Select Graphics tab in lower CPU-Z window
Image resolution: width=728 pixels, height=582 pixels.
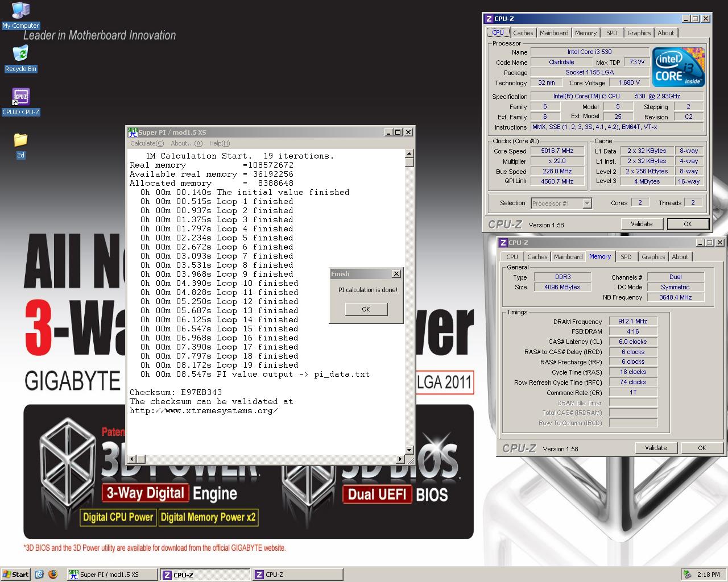(653, 257)
